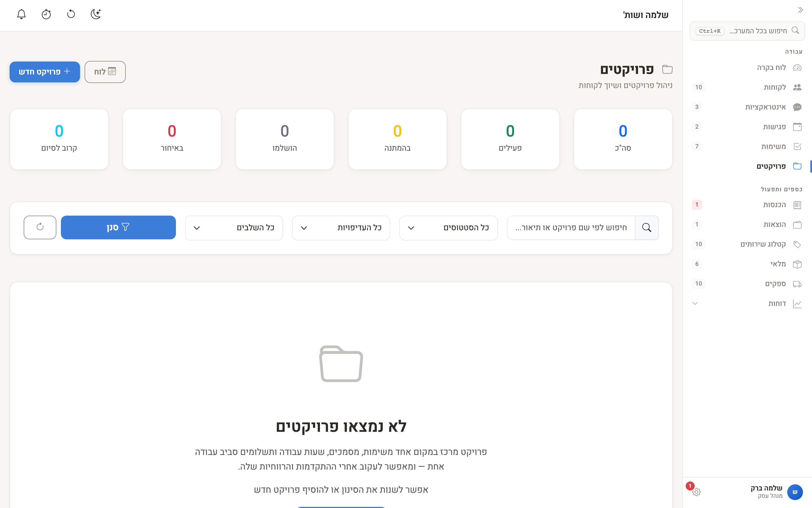Click the Ctrl+K shortcut badge

click(710, 31)
